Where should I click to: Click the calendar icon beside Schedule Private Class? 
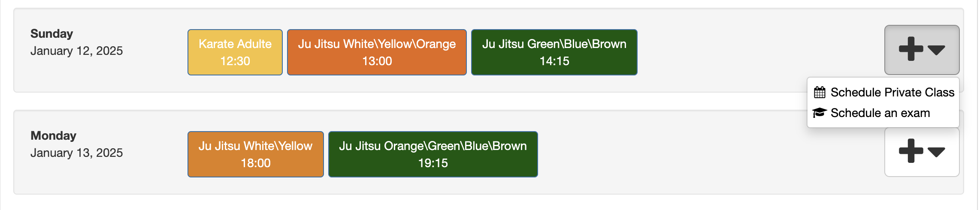tap(820, 92)
